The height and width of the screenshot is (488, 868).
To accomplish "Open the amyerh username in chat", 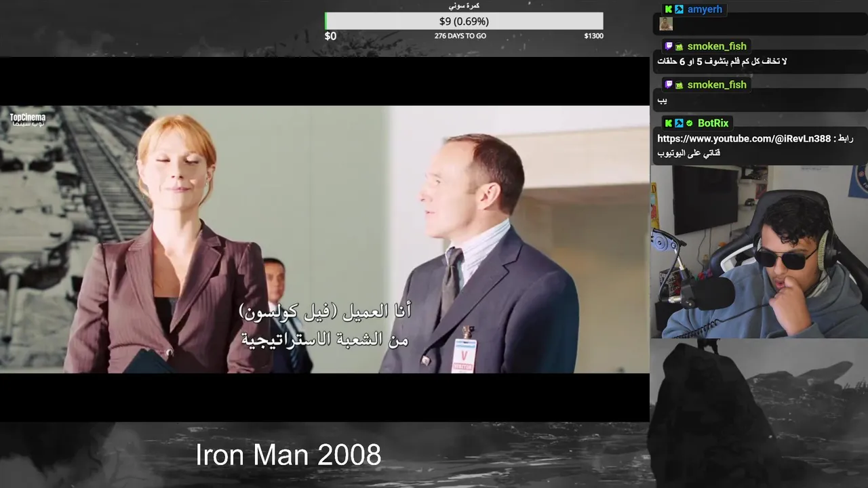I will [x=705, y=9].
